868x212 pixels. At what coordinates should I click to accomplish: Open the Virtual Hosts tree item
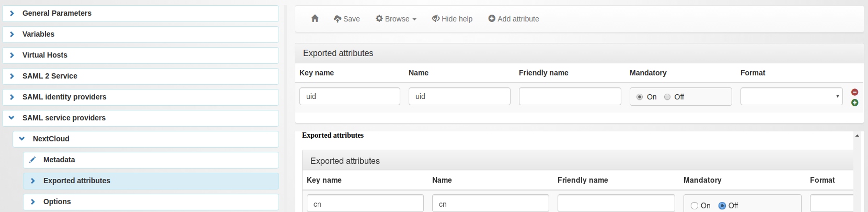(x=141, y=55)
